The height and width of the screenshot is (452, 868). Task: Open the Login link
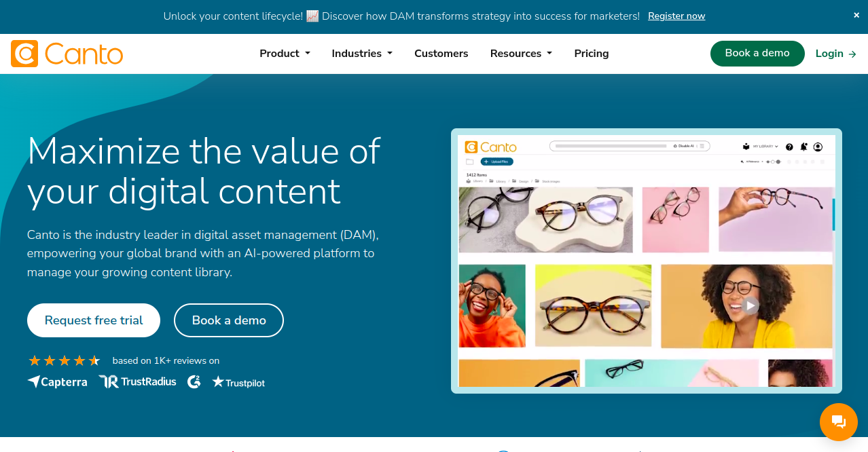[836, 54]
